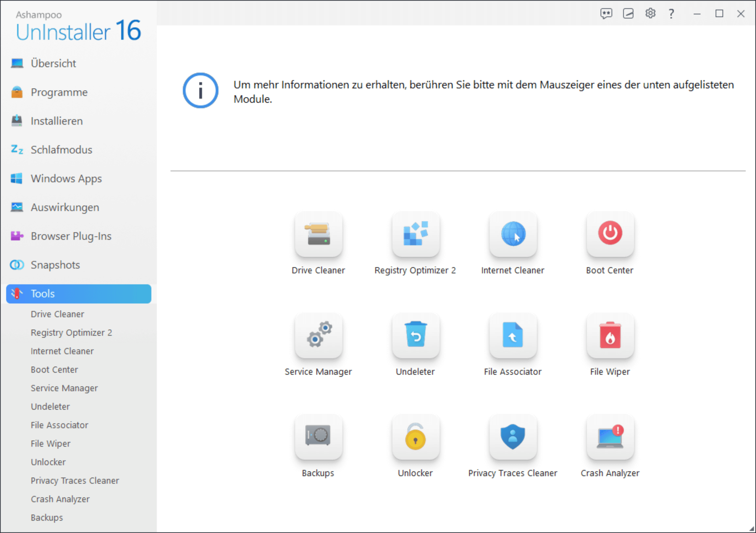Go to Übersicht in the sidebar
Image resolution: width=756 pixels, height=533 pixels.
pos(53,63)
